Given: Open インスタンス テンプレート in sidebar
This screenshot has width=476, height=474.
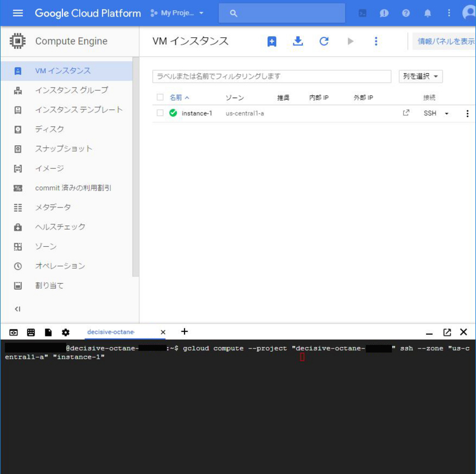Looking at the screenshot, I should 67,109.
